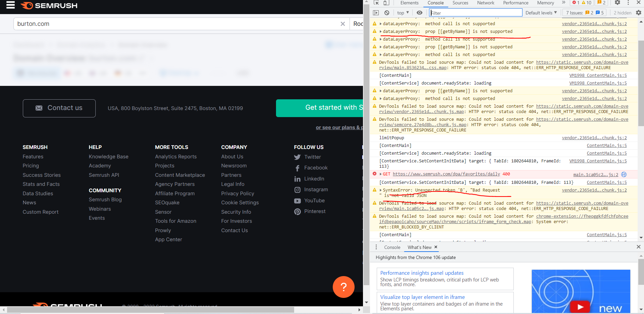
Task: Open the limitPopup source link vendor chunk
Action: click(x=594, y=138)
